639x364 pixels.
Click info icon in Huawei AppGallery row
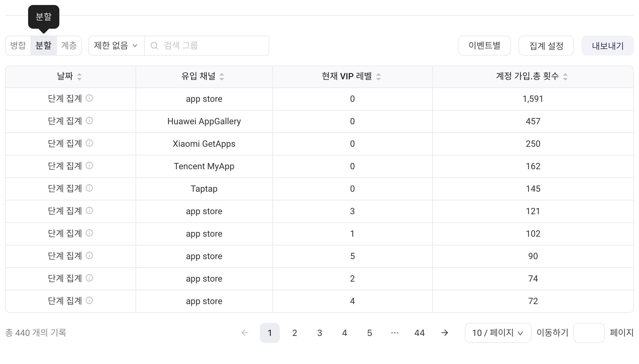pos(89,121)
